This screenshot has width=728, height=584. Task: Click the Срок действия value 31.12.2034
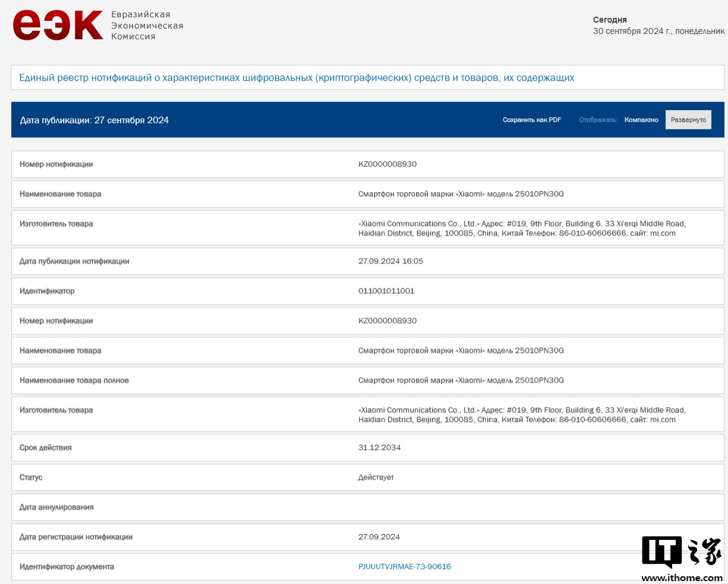(x=379, y=448)
